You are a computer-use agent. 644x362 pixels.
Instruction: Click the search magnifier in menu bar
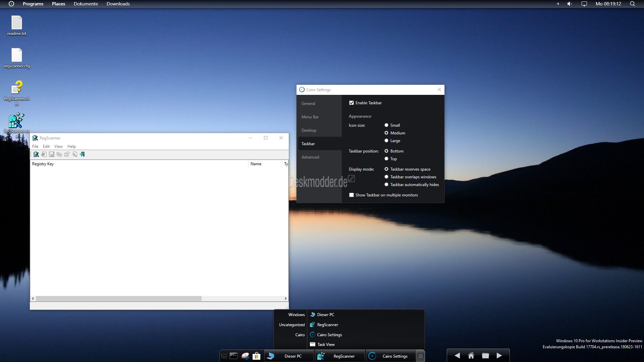pyautogui.click(x=632, y=4)
